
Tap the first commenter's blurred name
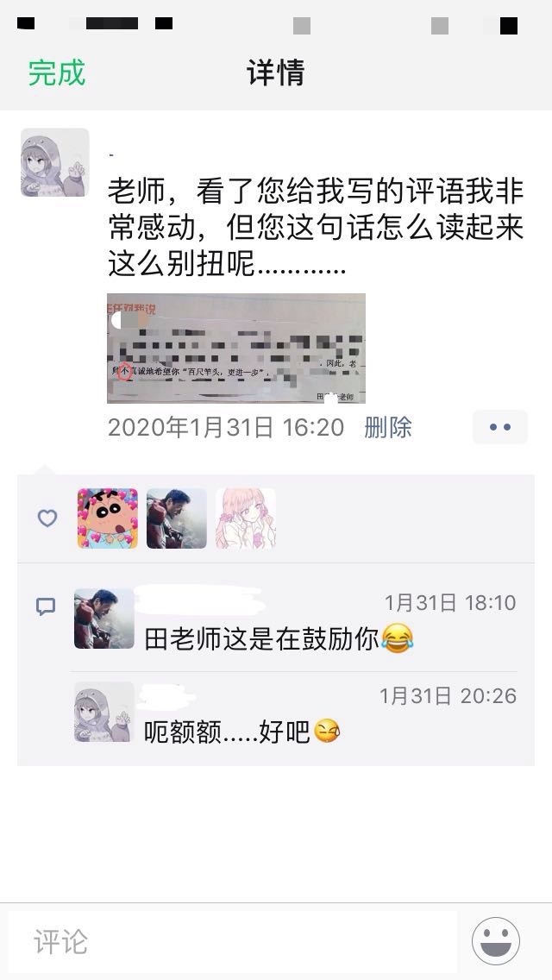pos(198,601)
